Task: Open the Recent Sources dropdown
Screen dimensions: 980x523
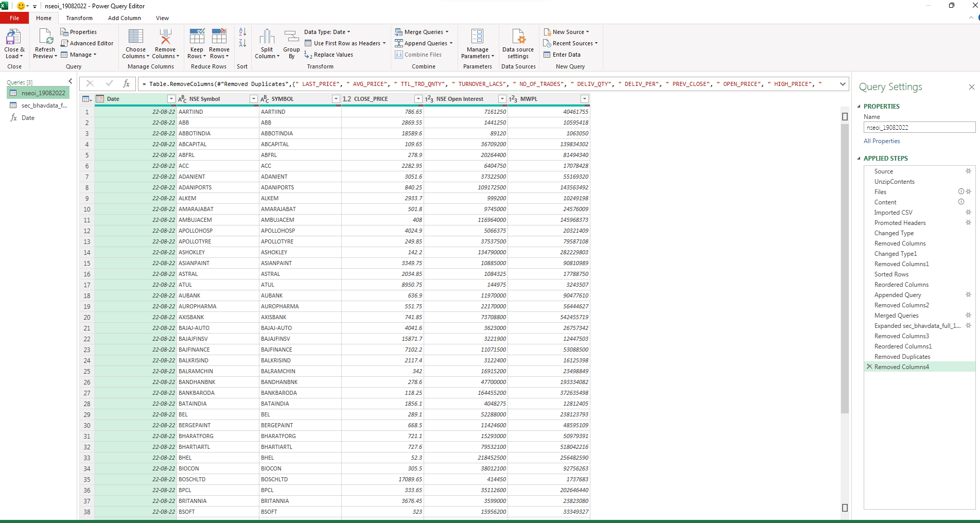Action: click(570, 43)
